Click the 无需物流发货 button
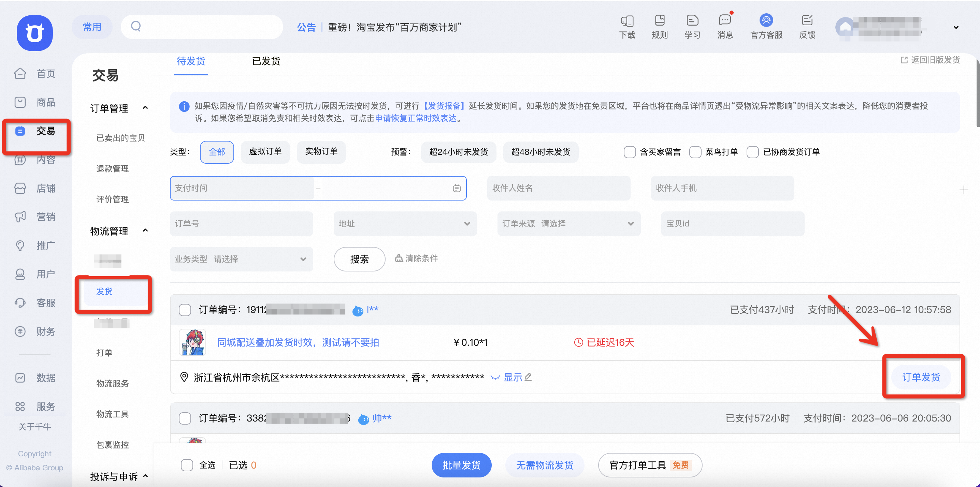 click(x=544, y=465)
